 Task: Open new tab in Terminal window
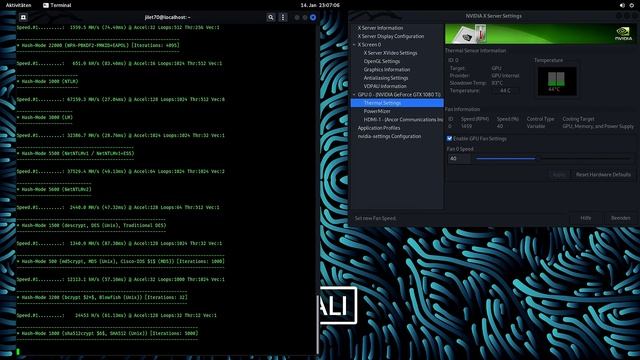coord(23,17)
